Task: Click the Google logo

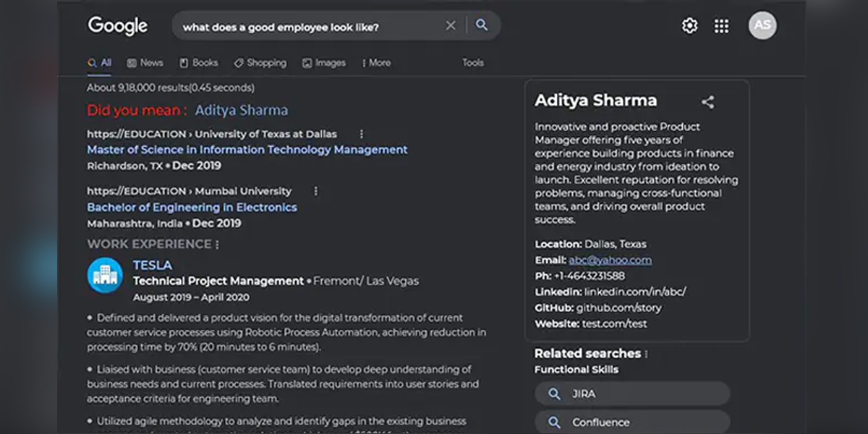Action: click(118, 26)
